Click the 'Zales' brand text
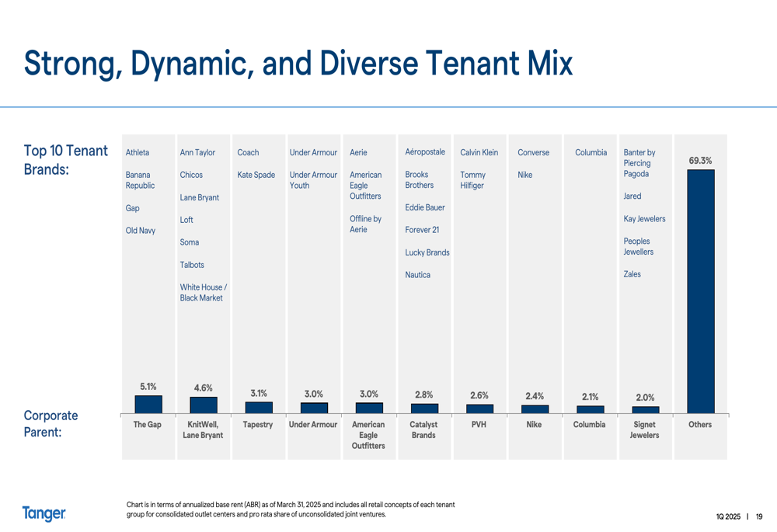Viewport: 777px width, 532px height. click(x=632, y=274)
